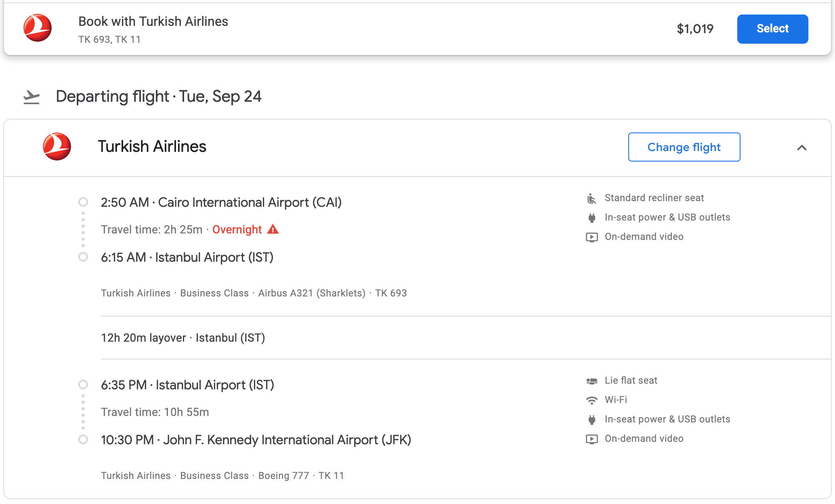This screenshot has width=835, height=504.
Task: Click second flight's On-demand video icon
Action: [592, 439]
